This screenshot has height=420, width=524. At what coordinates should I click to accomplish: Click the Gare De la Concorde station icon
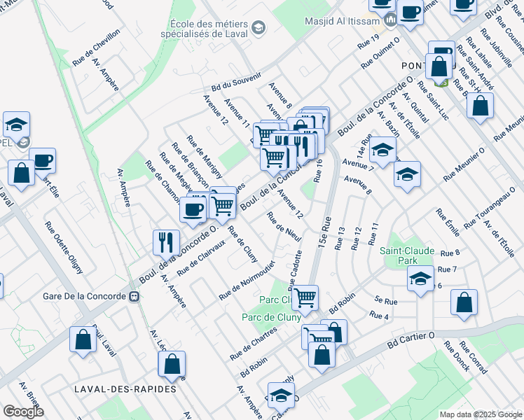135,297
